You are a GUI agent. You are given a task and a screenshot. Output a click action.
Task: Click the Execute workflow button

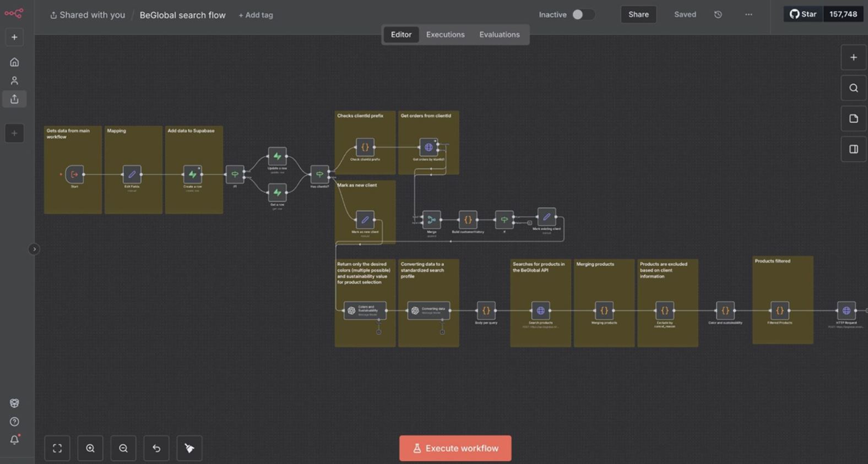point(455,448)
